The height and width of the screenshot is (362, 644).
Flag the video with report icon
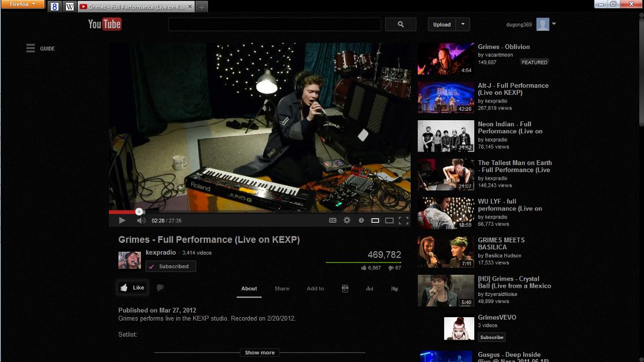(394, 288)
